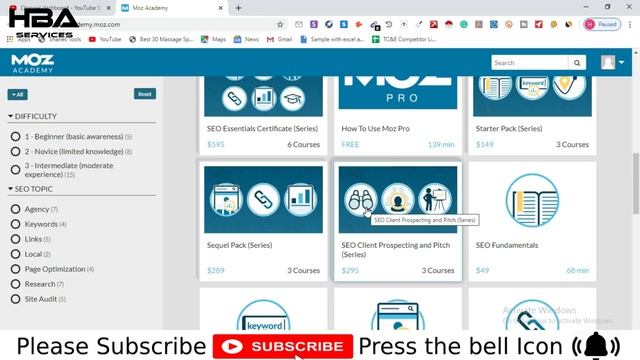The image size is (640, 360).
Task: Toggle the All filters collapse button
Action: 18,95
